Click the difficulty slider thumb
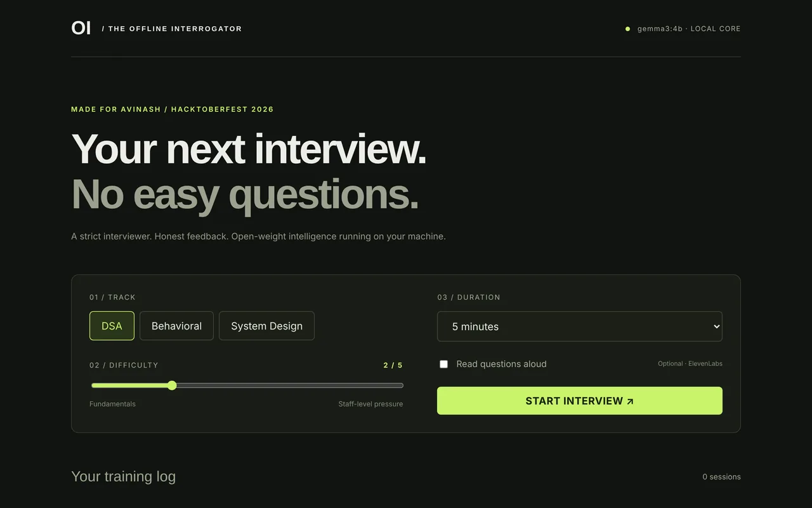812x508 pixels. 172,385
